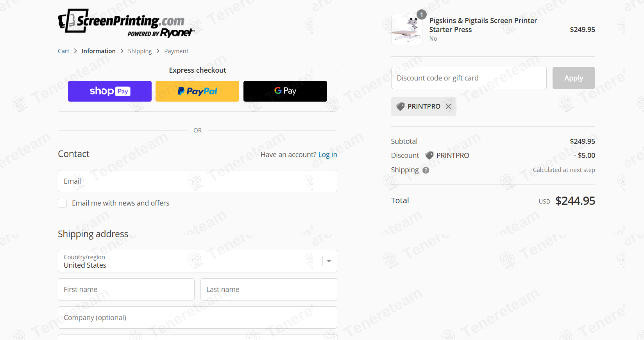The height and width of the screenshot is (340, 644).
Task: Click the First name input field
Action: [x=126, y=290]
